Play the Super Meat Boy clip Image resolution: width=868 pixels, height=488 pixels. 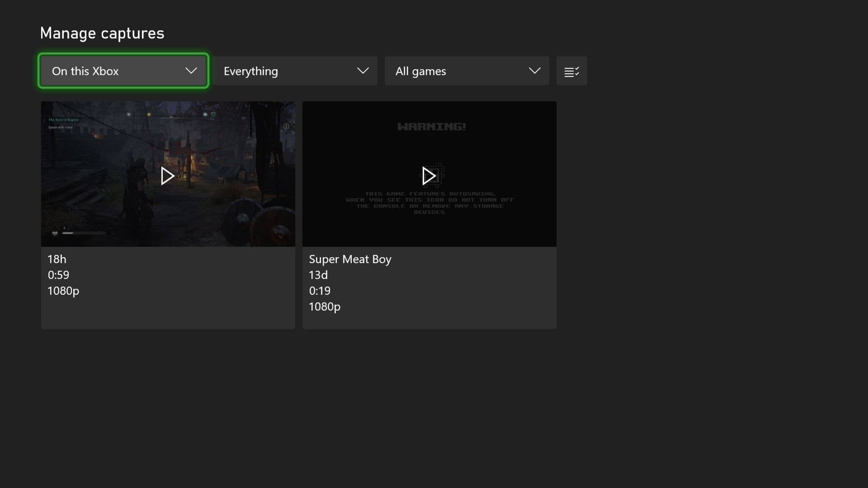[429, 176]
